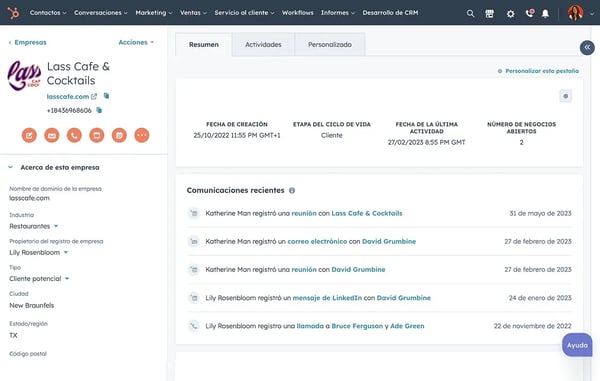
Task: Open more actions with the orange ellipsis icon
Action: (142, 135)
